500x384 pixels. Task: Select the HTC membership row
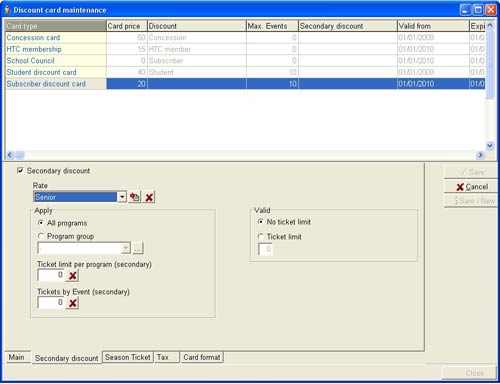[x=245, y=49]
